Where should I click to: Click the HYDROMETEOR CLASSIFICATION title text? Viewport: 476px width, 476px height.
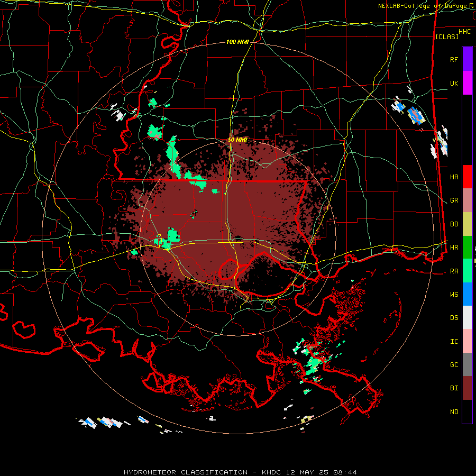point(186,472)
